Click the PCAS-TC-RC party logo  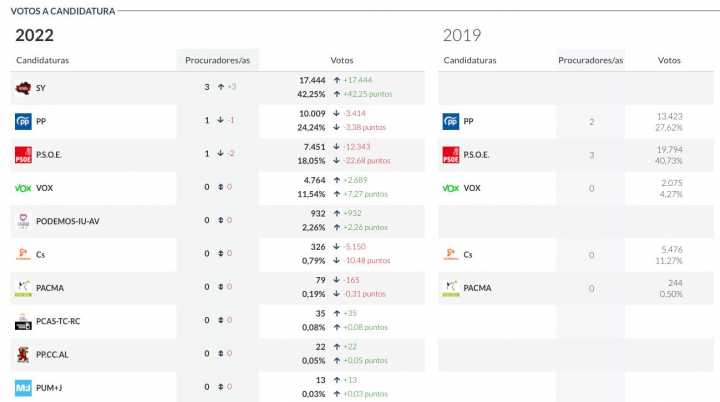[23, 321]
